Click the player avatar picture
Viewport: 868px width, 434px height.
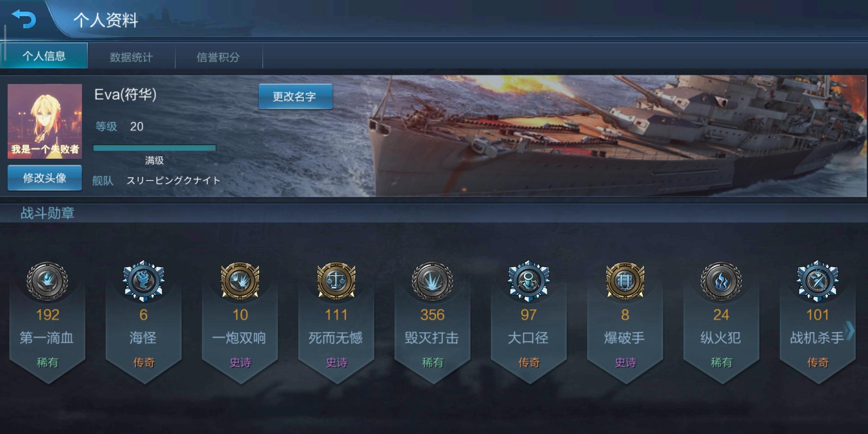pos(45,121)
